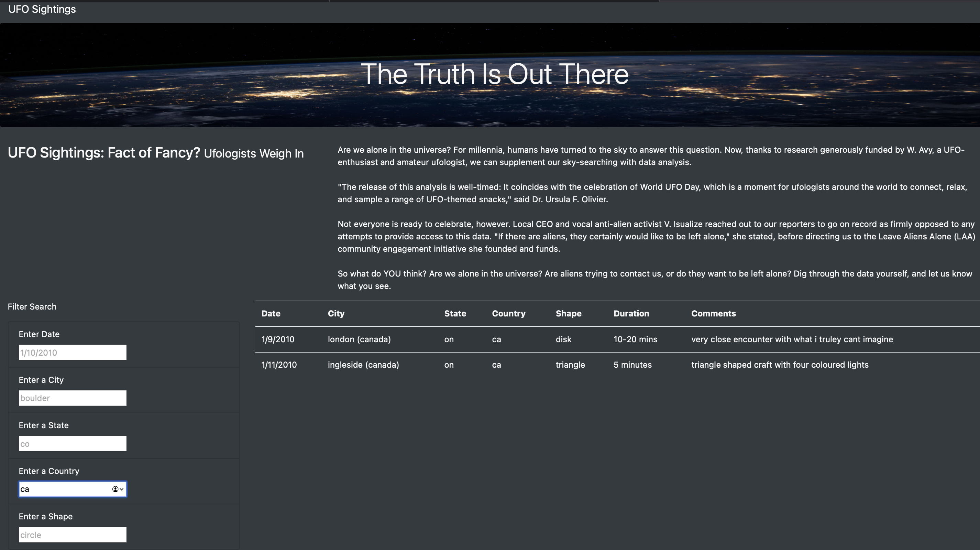Screen dimensions: 980x550
Task: Click the UFO Sightings navbar brand link
Action: (42, 9)
